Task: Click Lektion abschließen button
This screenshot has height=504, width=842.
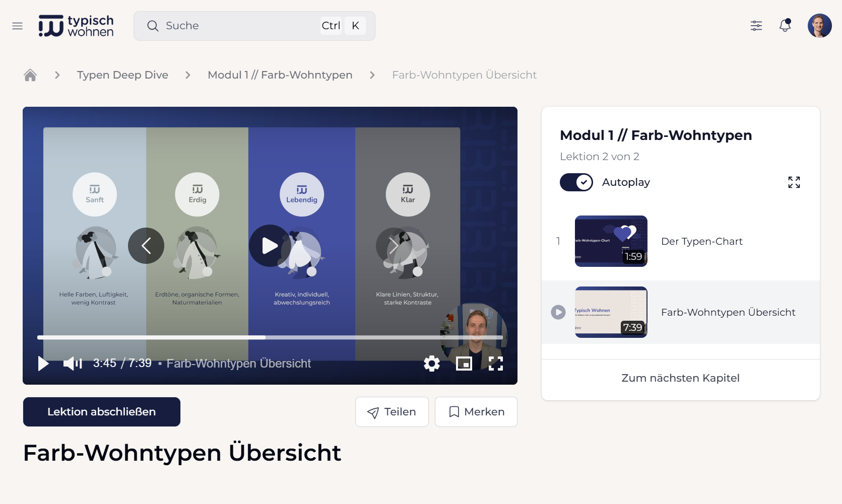Action: click(102, 412)
